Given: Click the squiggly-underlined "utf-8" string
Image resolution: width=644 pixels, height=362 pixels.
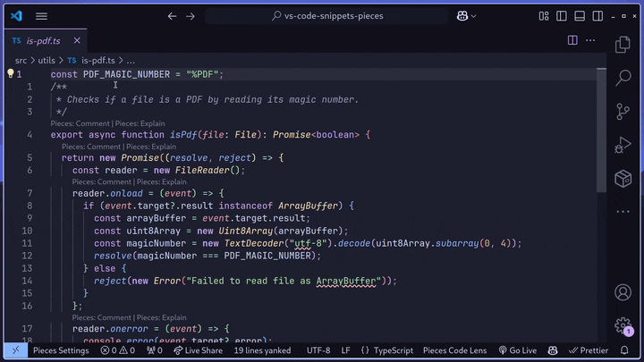Looking at the screenshot, I should pos(307,243).
